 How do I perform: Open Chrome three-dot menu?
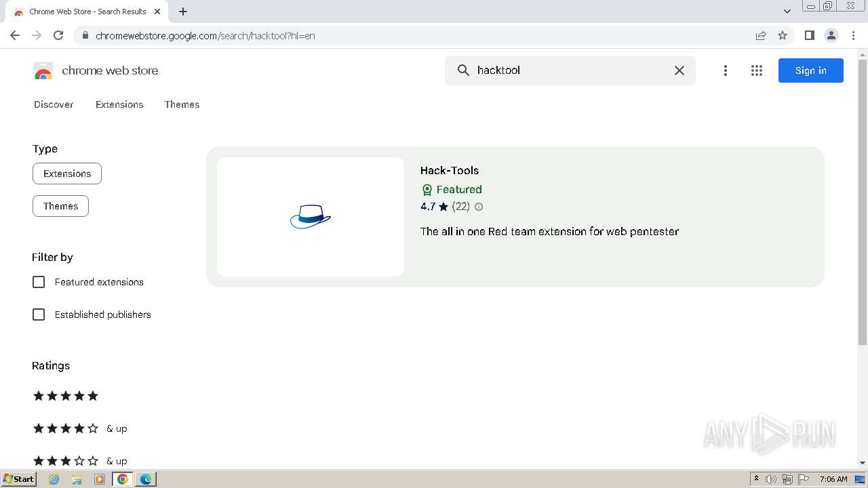click(853, 35)
